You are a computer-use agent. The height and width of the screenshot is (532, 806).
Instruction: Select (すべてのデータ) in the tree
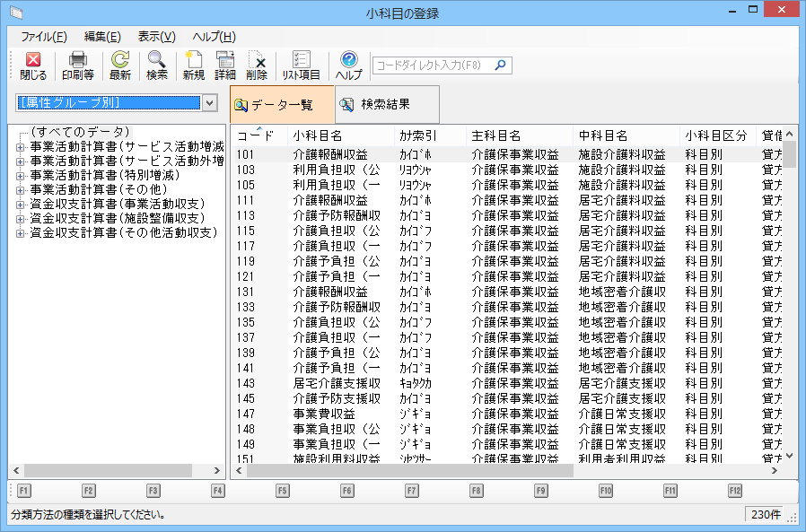(80, 133)
